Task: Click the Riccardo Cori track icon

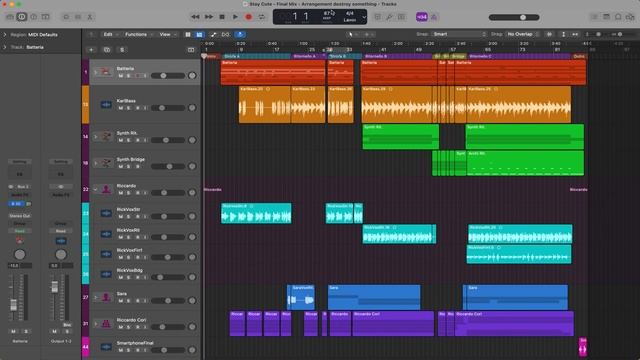Action: pos(106,324)
